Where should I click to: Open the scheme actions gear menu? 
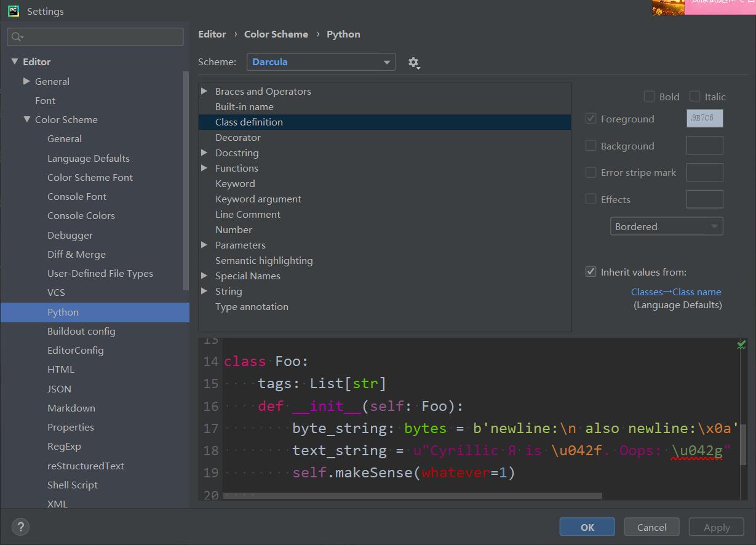point(414,63)
